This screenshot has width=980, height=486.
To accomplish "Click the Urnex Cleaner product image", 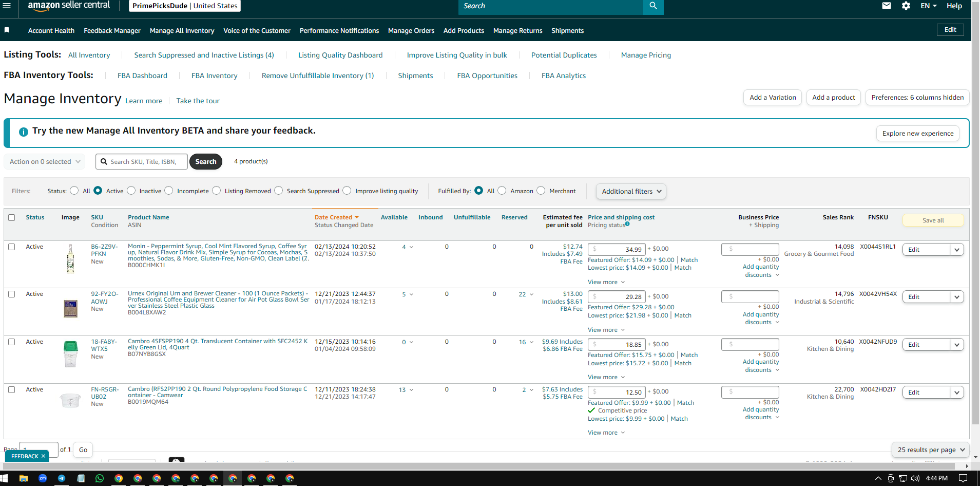I will (x=70, y=309).
